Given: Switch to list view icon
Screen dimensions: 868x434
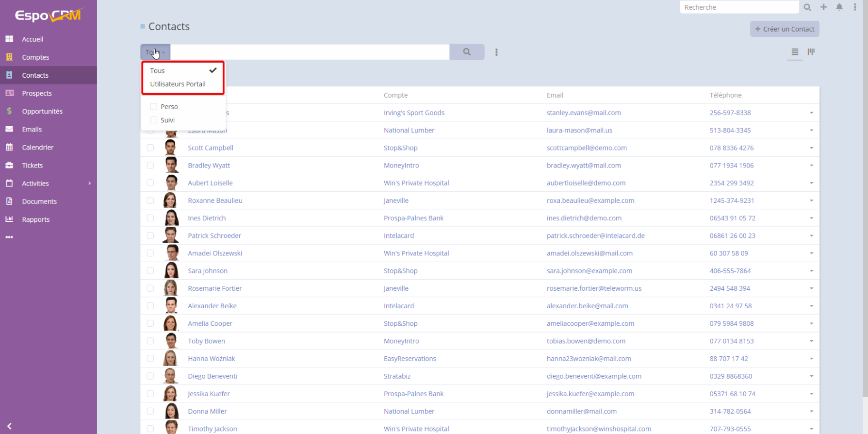Looking at the screenshot, I should [x=795, y=51].
